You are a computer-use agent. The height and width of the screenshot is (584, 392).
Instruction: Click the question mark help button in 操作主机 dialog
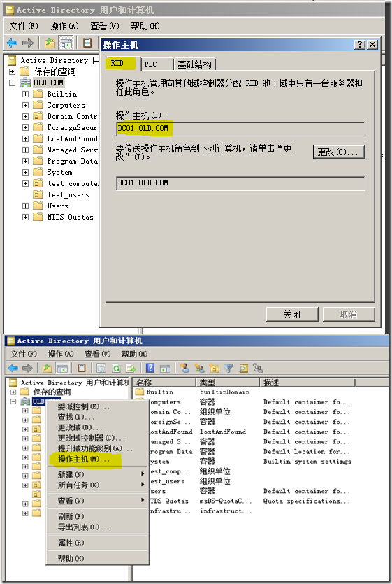pos(360,45)
